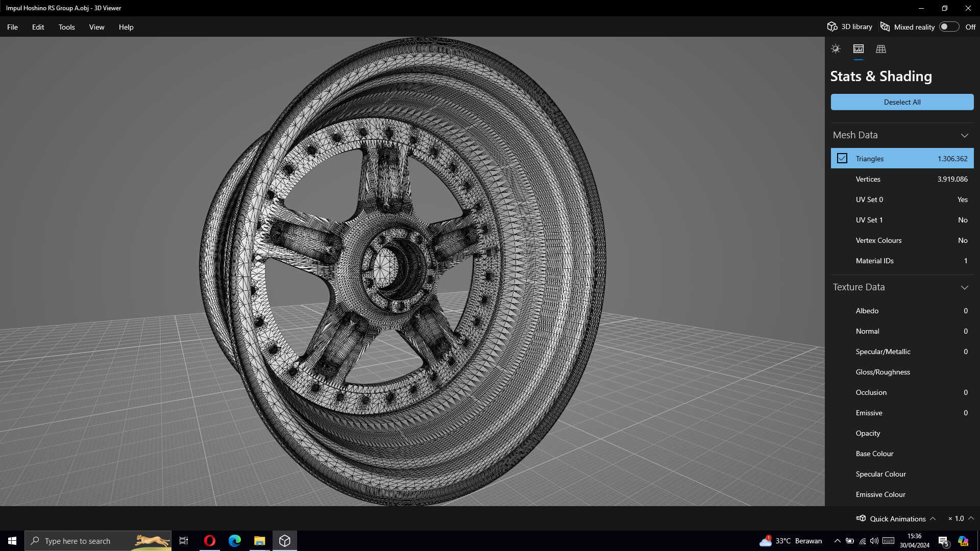Open the Tools menu
Viewport: 980px width, 551px height.
tap(66, 27)
